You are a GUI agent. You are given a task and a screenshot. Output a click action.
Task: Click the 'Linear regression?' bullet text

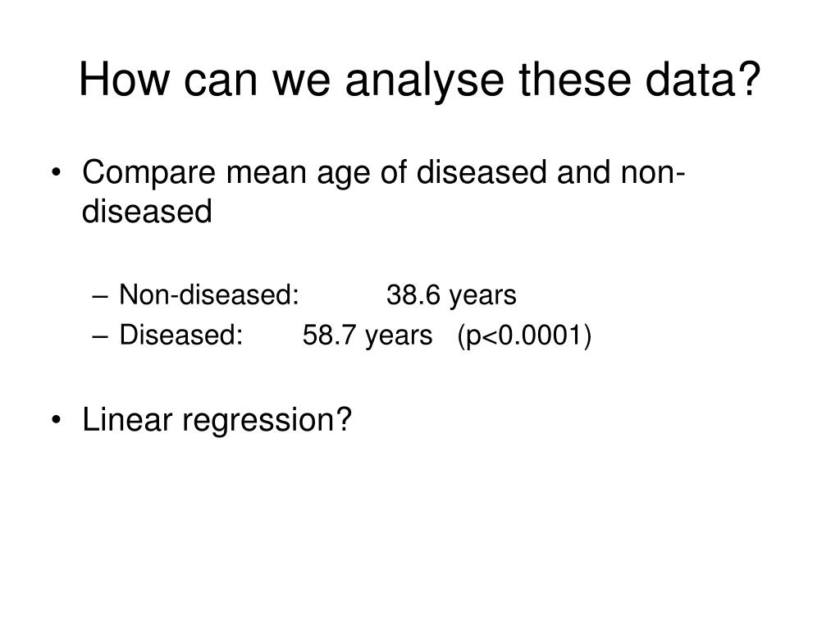217,420
